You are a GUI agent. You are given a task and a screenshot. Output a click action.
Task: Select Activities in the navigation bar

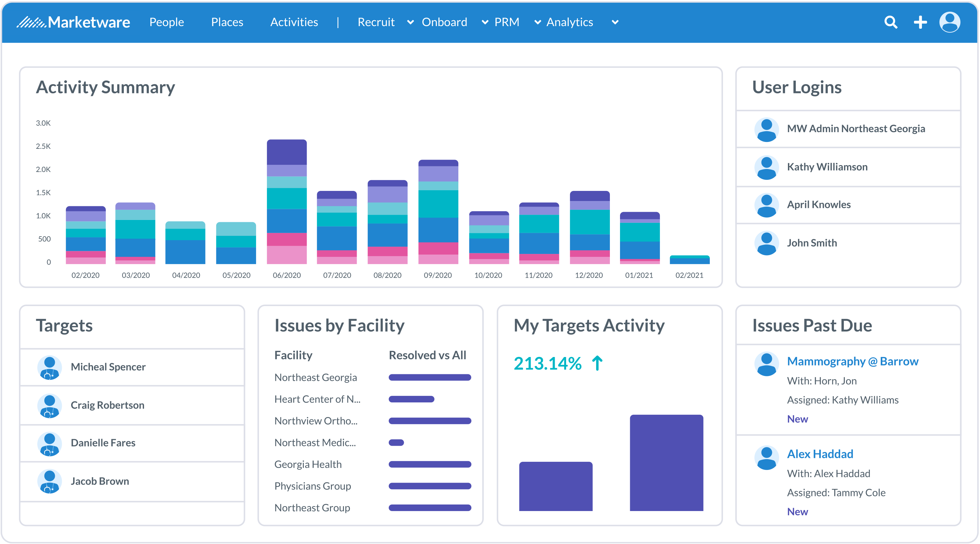[x=294, y=22]
